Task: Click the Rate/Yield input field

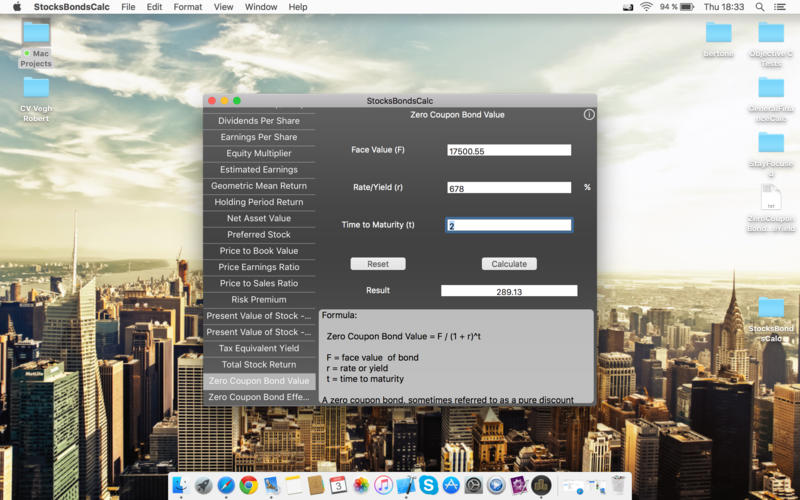Action: (508, 187)
